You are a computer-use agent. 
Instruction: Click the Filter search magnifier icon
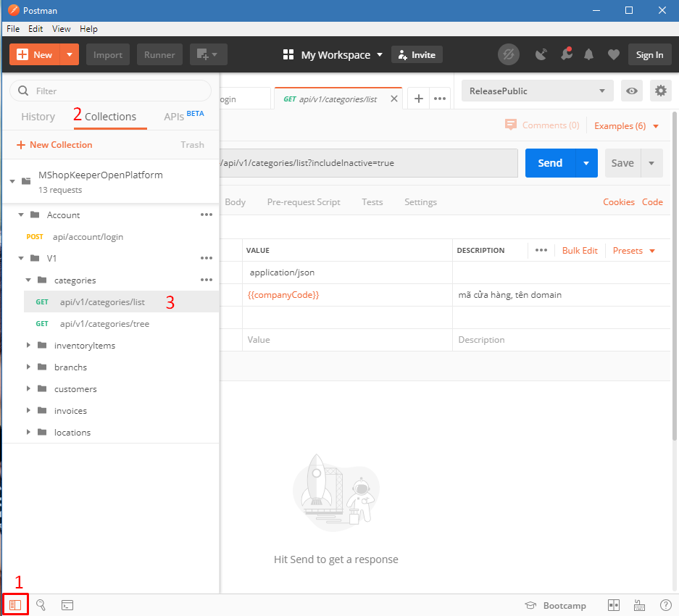click(x=23, y=91)
